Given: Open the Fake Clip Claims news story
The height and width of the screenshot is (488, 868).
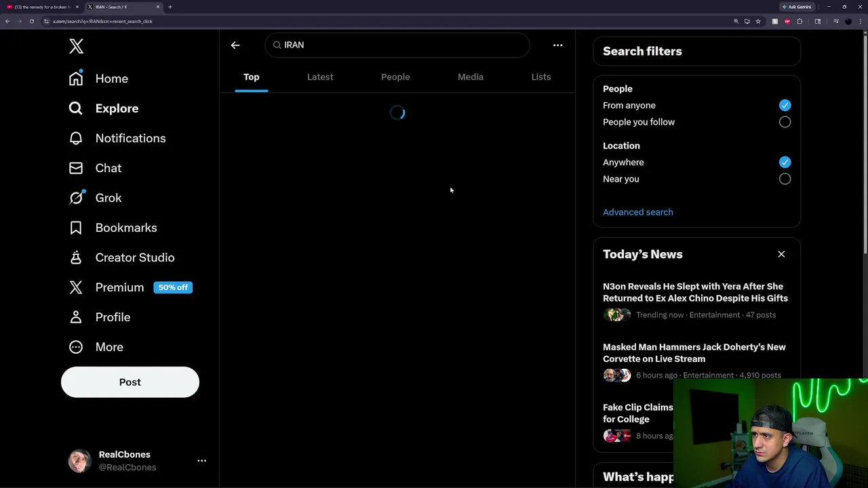Looking at the screenshot, I should (x=637, y=413).
